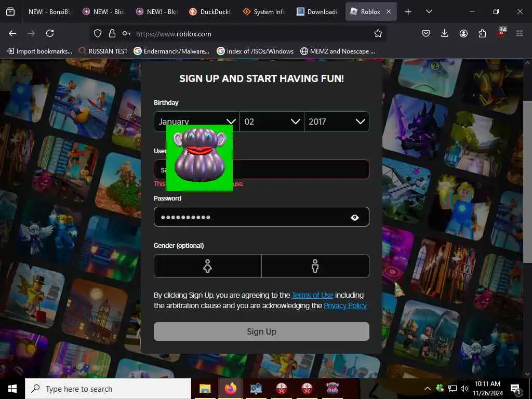Screen dimensions: 532x399
Task: Click the Sign Up button
Action: [x=262, y=331]
